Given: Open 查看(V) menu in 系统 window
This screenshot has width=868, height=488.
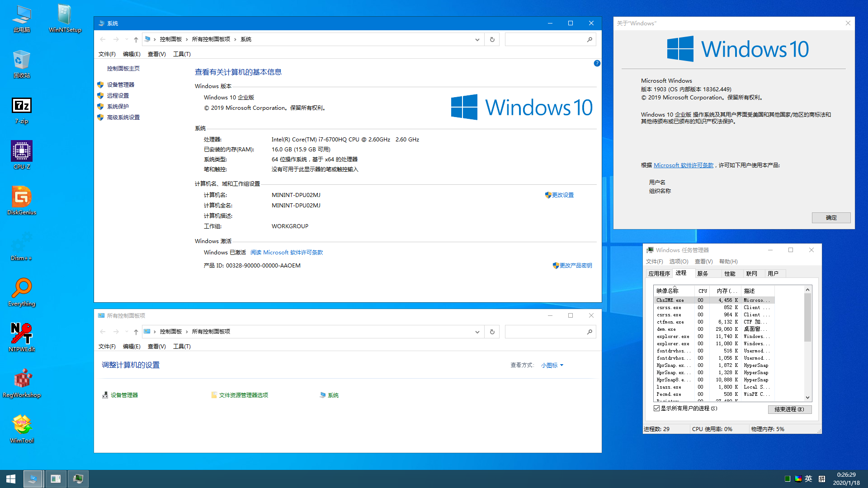Looking at the screenshot, I should pyautogui.click(x=157, y=54).
